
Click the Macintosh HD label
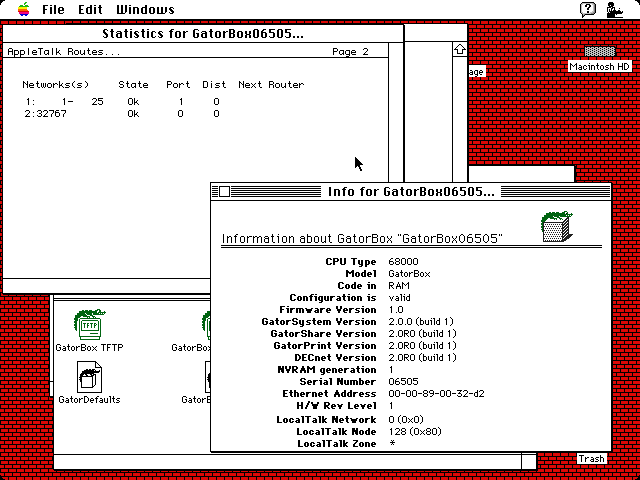point(600,67)
